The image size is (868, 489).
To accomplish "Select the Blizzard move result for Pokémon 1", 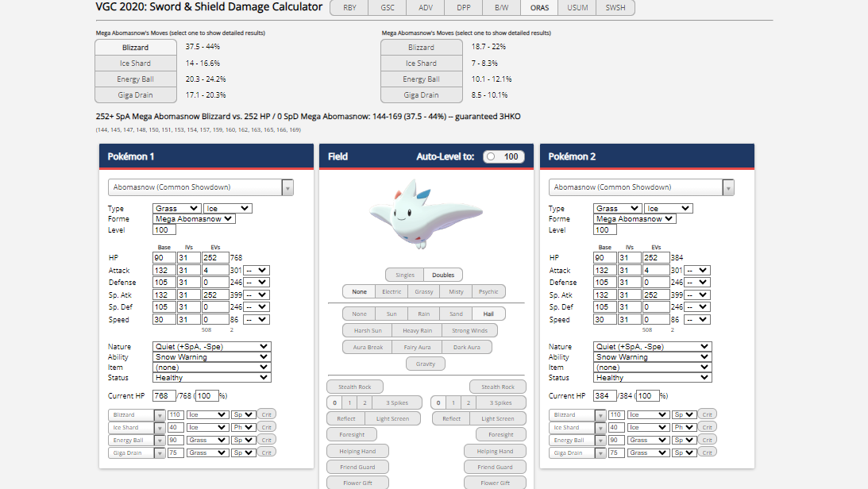I will (136, 48).
